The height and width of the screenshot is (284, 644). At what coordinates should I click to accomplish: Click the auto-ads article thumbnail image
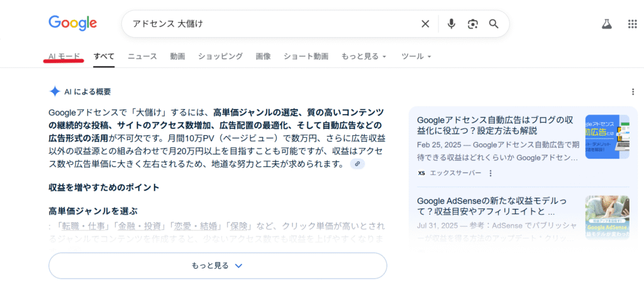coord(607,137)
